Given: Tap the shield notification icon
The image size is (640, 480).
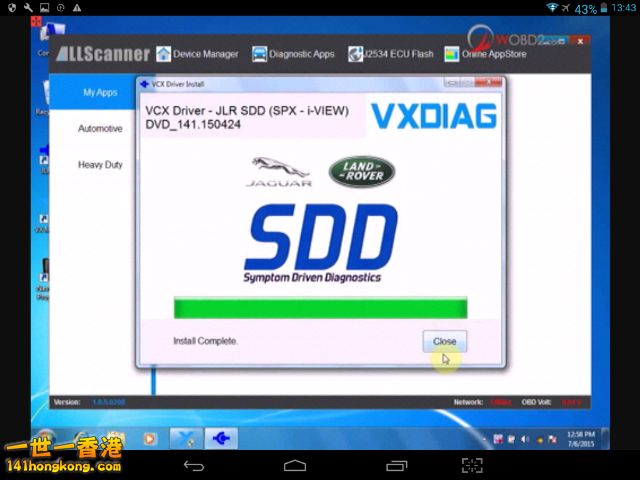Looking at the screenshot, I should click(12, 8).
